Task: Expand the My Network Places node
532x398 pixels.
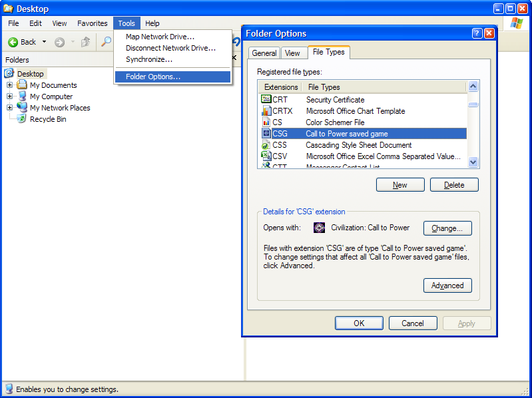Action: (x=9, y=108)
